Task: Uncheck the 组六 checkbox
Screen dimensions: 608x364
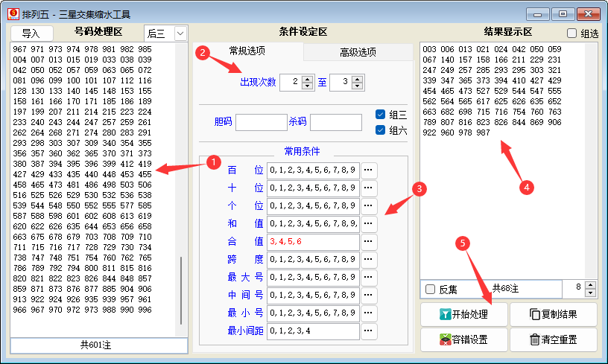Action: 380,130
